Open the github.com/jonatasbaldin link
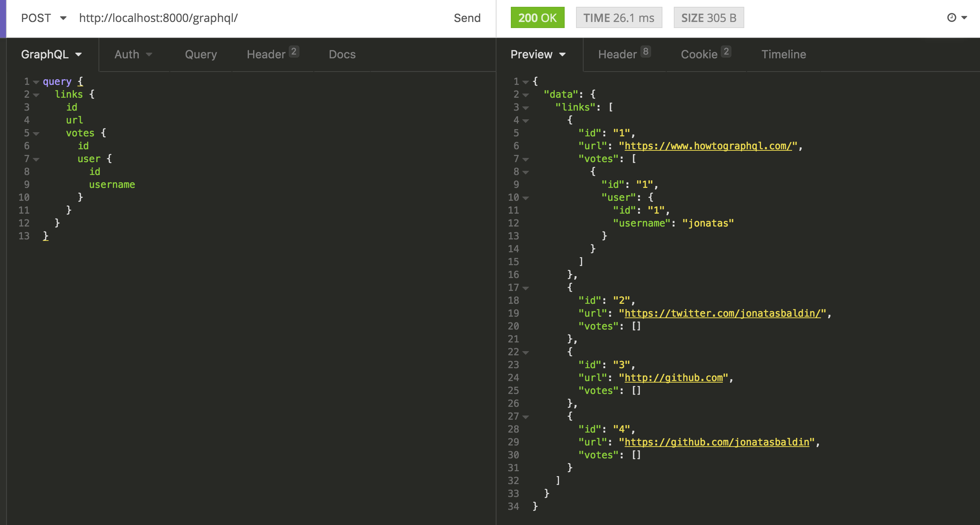 (717, 442)
